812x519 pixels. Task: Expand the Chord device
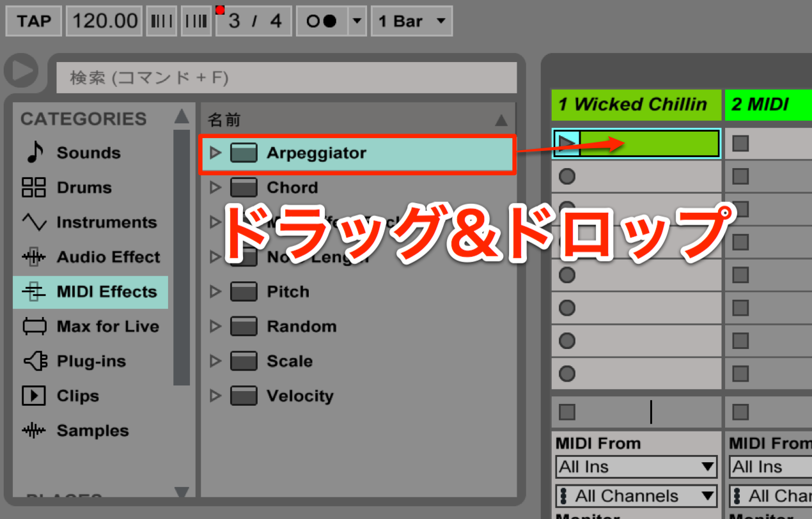pyautogui.click(x=215, y=187)
